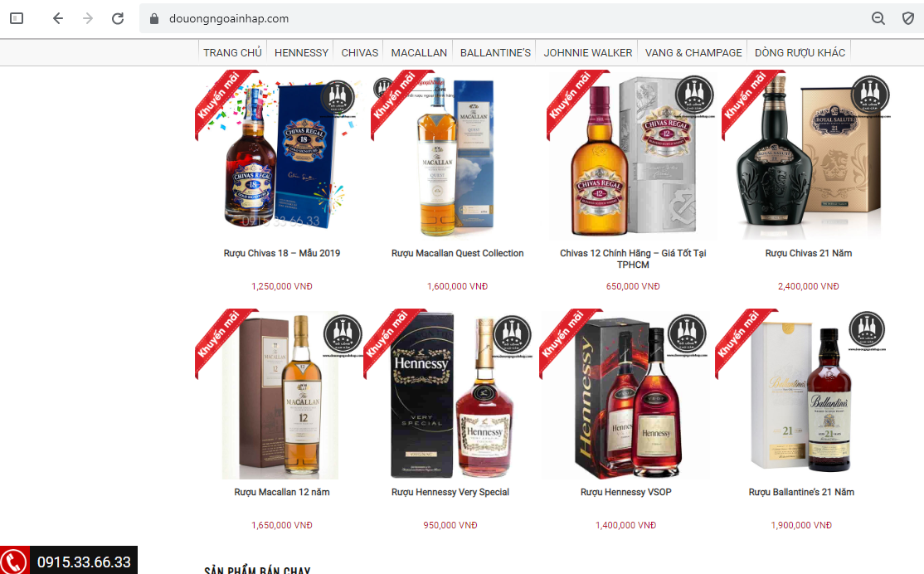The image size is (924, 574).
Task: Open the DÒNG RƯỢU KHÁC menu
Action: (x=800, y=53)
